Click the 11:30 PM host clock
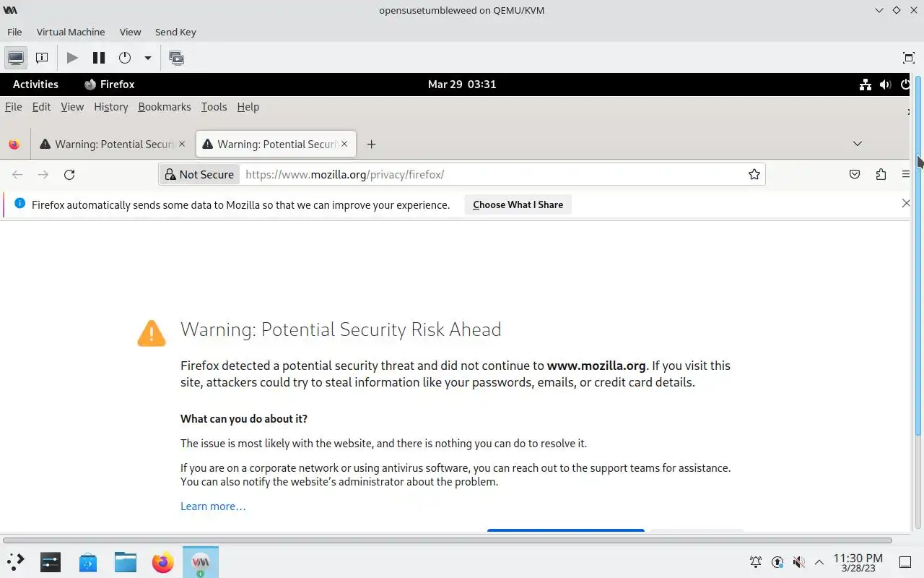Image resolution: width=924 pixels, height=578 pixels. tap(858, 562)
